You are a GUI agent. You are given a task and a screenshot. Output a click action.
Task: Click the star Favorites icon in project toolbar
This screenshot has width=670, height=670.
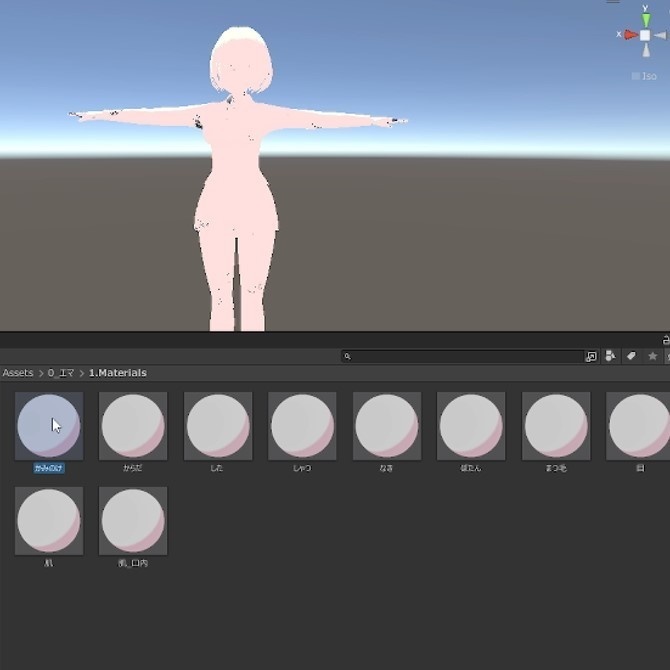[x=652, y=356]
